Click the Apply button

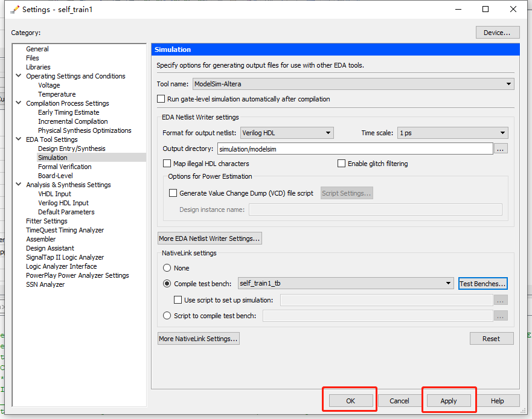point(449,401)
